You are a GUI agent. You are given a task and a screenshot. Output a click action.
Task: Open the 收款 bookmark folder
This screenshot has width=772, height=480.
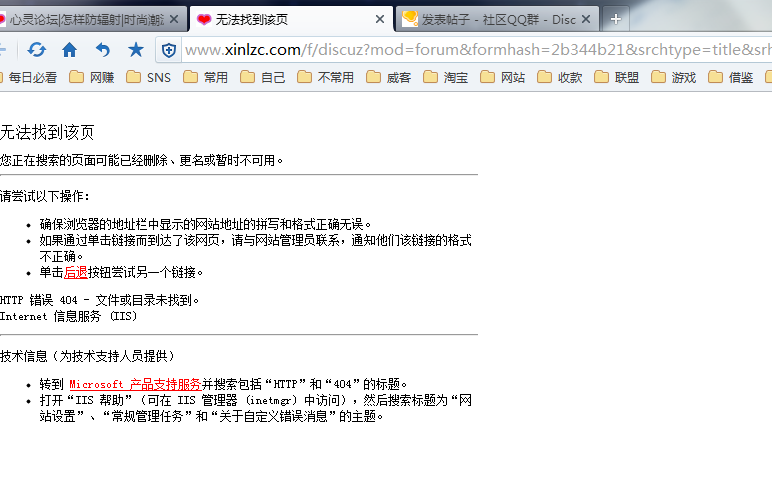[560, 78]
